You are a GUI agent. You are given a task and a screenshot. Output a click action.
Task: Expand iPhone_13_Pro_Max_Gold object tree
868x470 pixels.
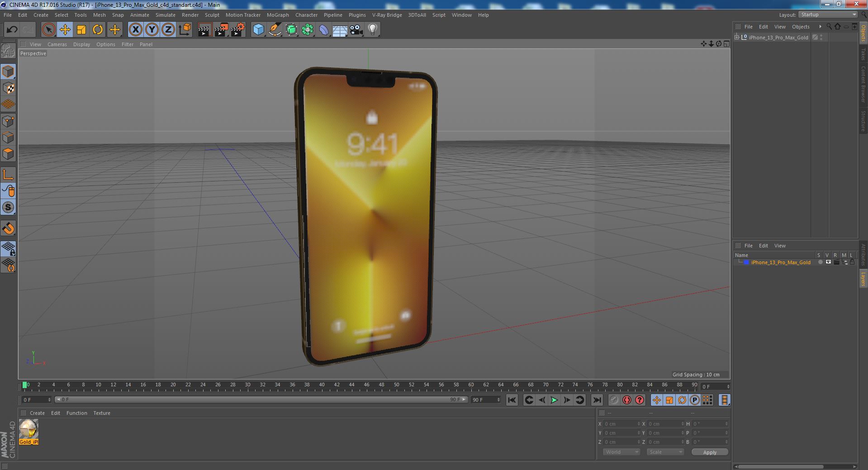737,37
